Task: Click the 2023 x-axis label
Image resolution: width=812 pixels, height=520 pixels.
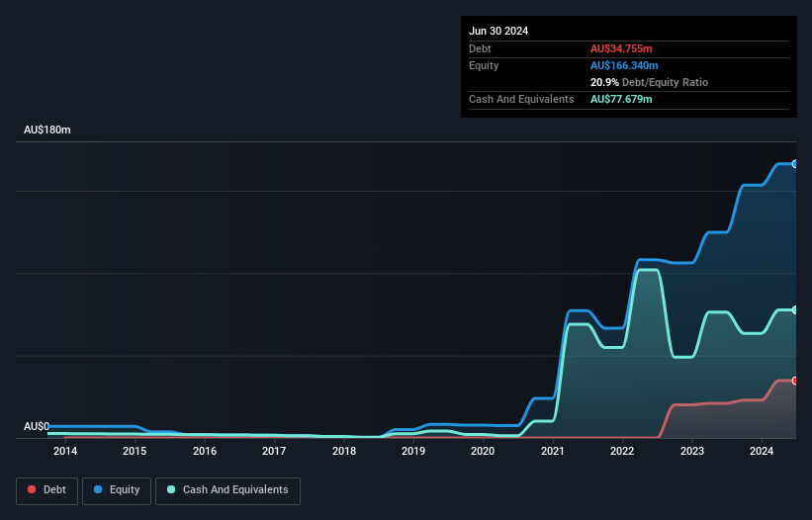Action: point(692,451)
